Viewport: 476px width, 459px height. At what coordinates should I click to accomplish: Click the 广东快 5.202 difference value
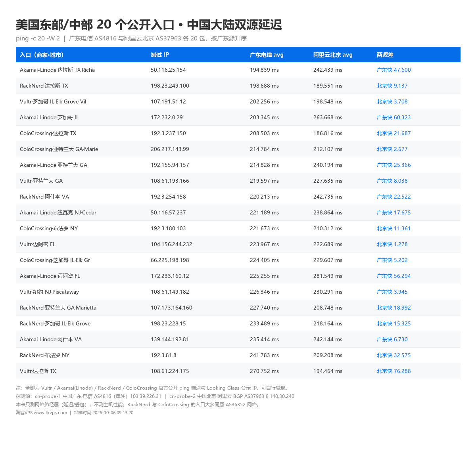pos(392,260)
